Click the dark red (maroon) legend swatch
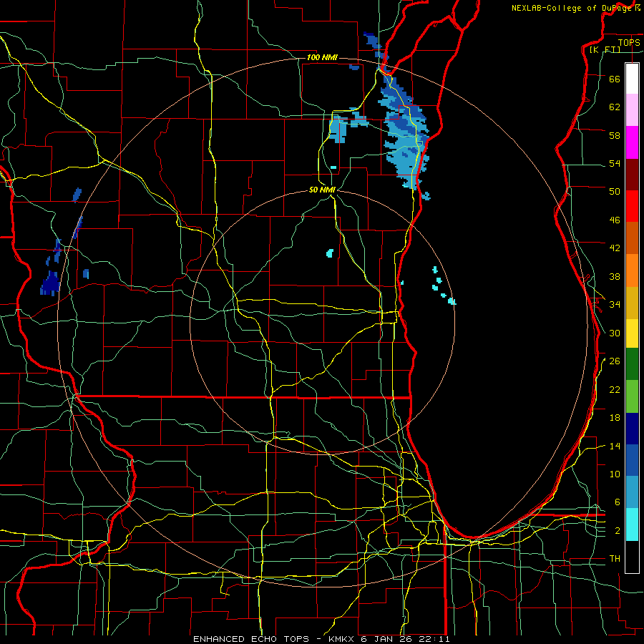This screenshot has width=644, height=644. click(x=632, y=174)
